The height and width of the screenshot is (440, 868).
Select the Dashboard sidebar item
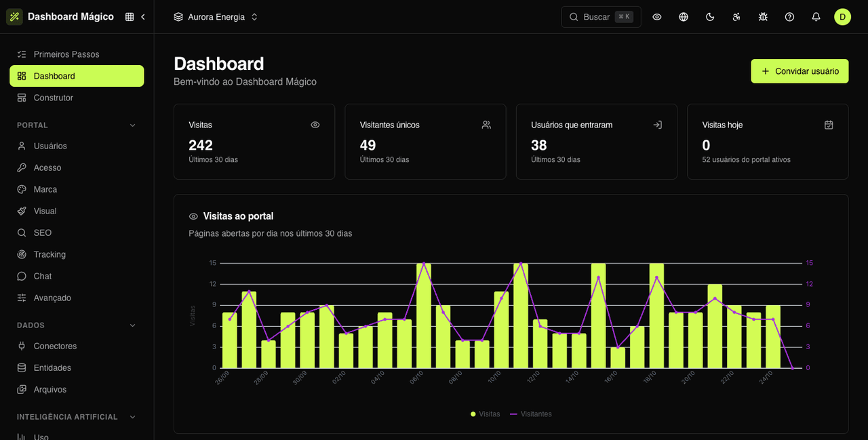click(x=77, y=76)
